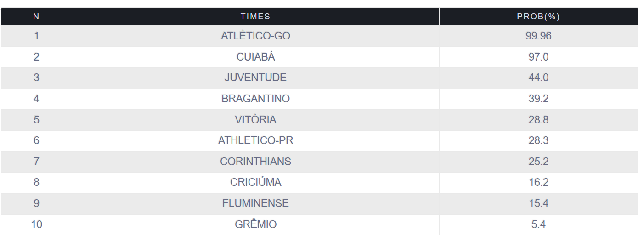Select the 97.0 probability cell

(x=538, y=57)
